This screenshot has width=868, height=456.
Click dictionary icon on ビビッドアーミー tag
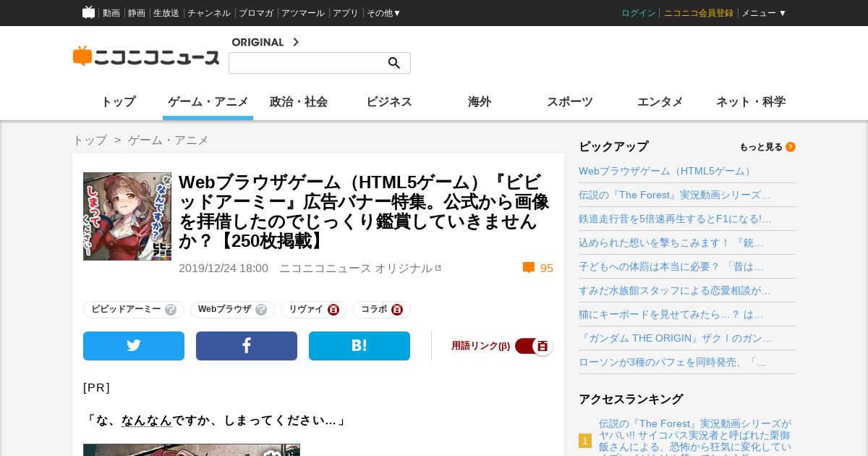click(171, 310)
